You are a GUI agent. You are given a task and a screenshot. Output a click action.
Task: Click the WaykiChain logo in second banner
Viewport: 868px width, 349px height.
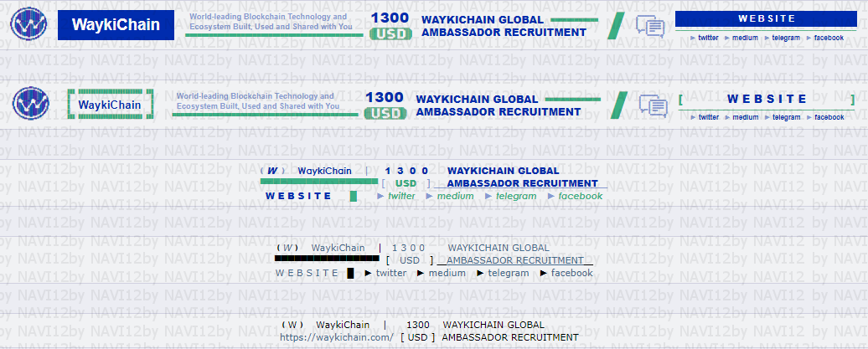point(31,104)
